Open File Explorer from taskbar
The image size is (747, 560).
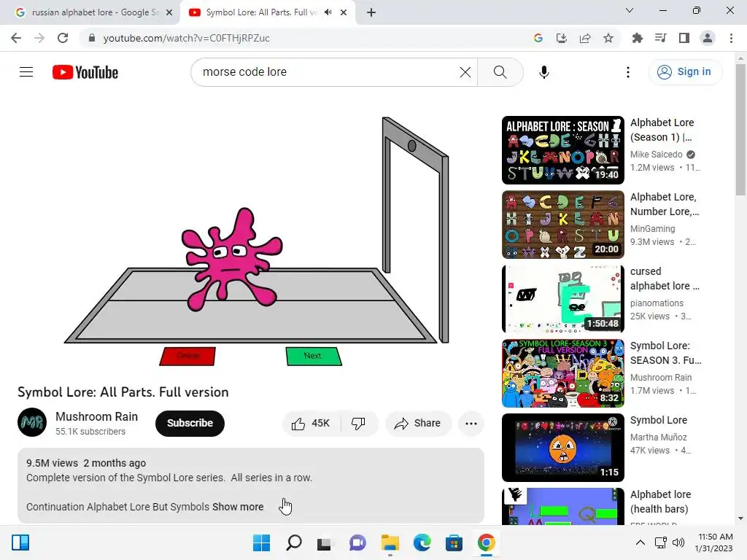pyautogui.click(x=390, y=542)
